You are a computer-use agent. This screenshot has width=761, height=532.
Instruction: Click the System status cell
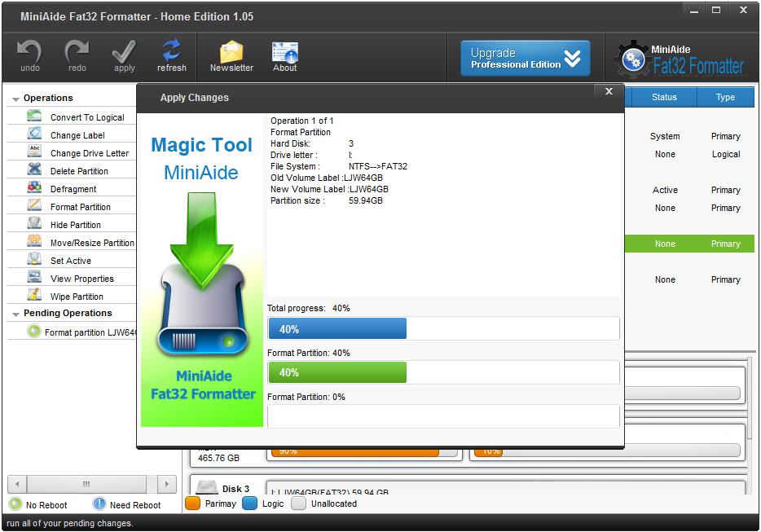(x=665, y=136)
